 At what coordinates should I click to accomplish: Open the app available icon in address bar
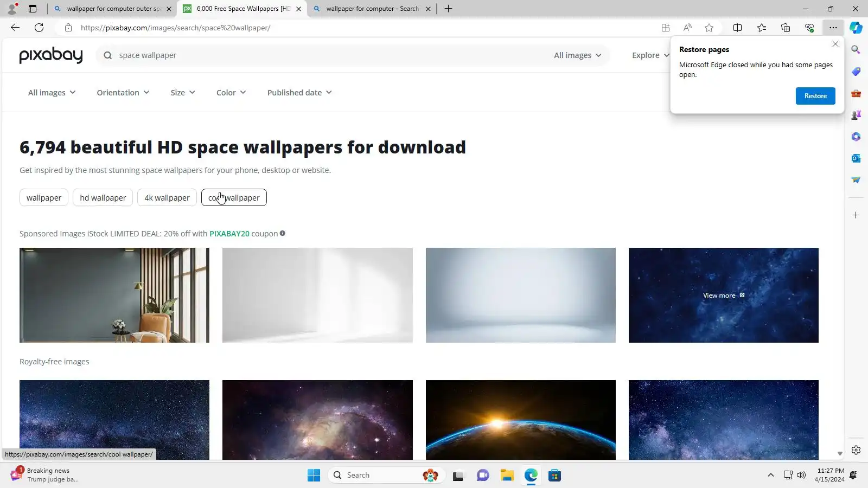[666, 28]
